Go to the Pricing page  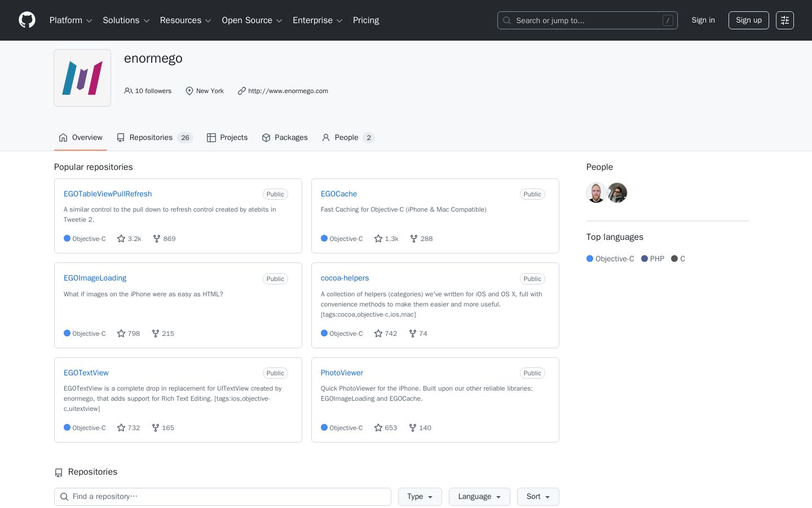(x=366, y=20)
